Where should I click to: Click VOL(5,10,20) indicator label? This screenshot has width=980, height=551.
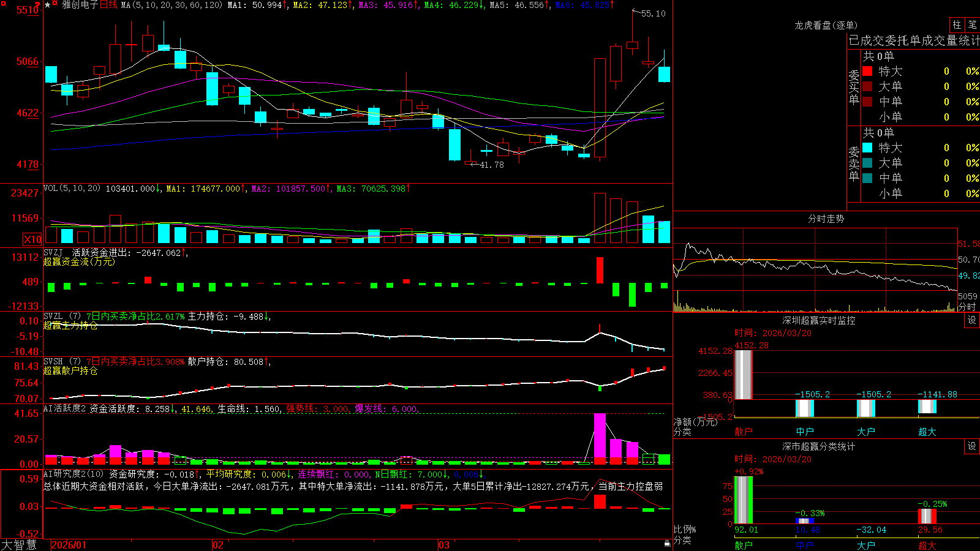(x=72, y=189)
